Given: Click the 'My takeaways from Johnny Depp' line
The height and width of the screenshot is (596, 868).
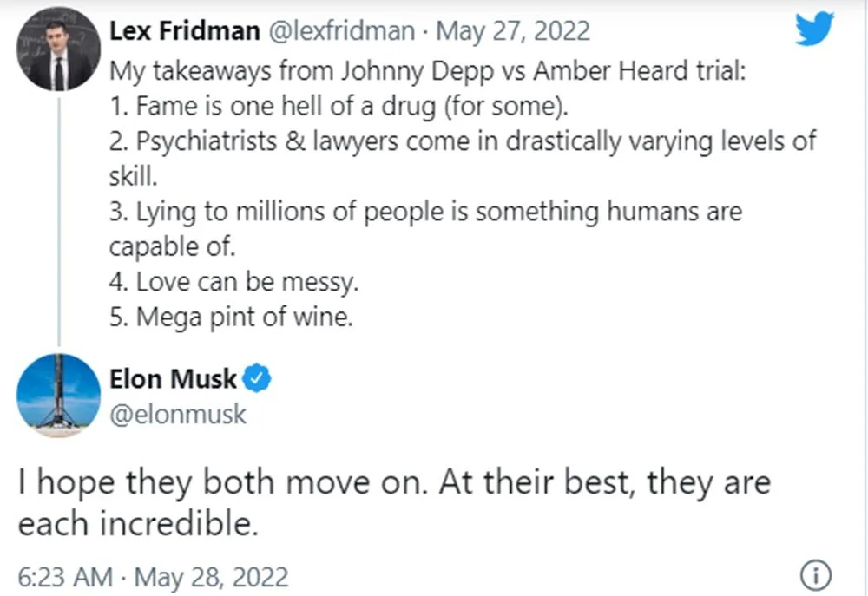Looking at the screenshot, I should coord(427,72).
